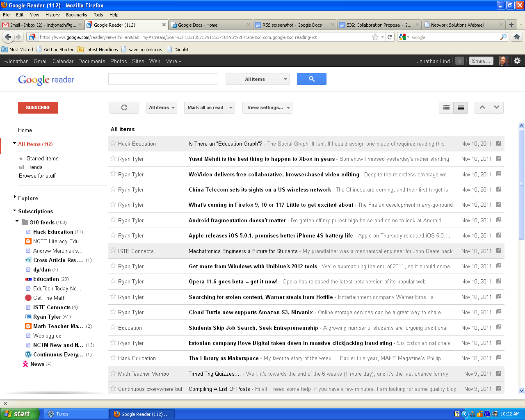Click the Reader search input field

click(163, 79)
